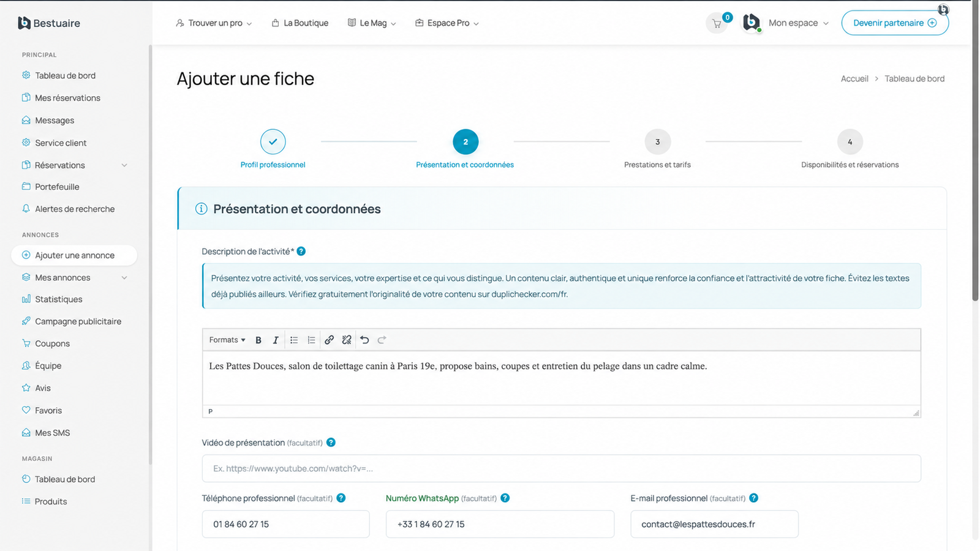The image size is (980, 551).
Task: Click the Bestuaire logo
Action: coord(49,23)
